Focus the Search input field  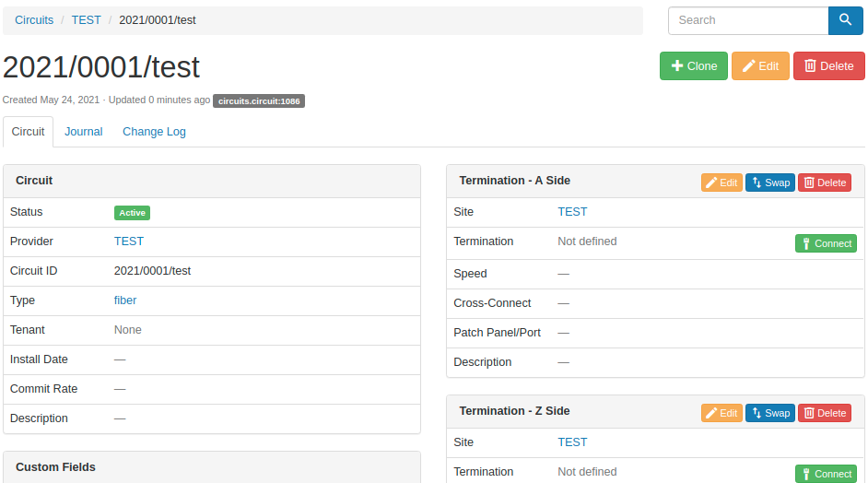[748, 20]
